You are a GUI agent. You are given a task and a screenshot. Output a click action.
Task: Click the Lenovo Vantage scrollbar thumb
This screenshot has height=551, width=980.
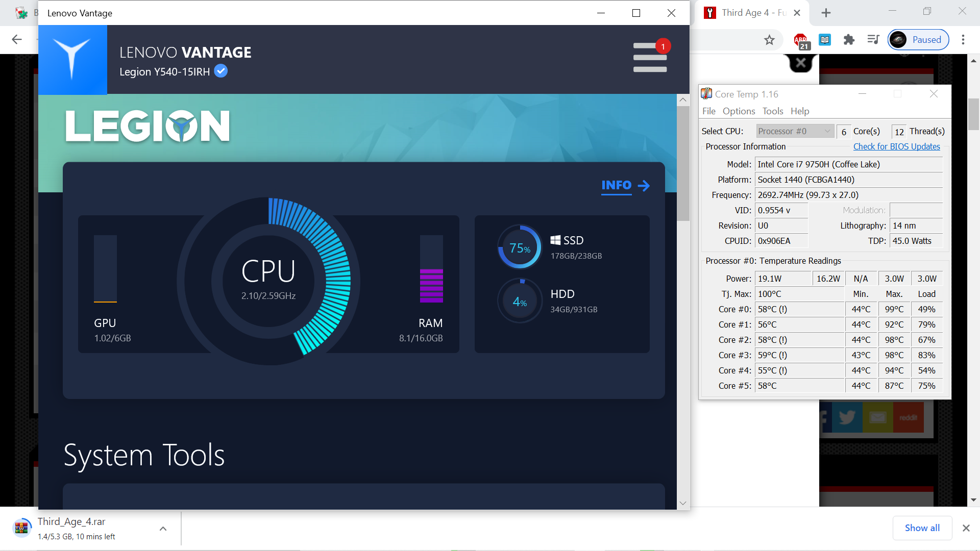pyautogui.click(x=683, y=163)
